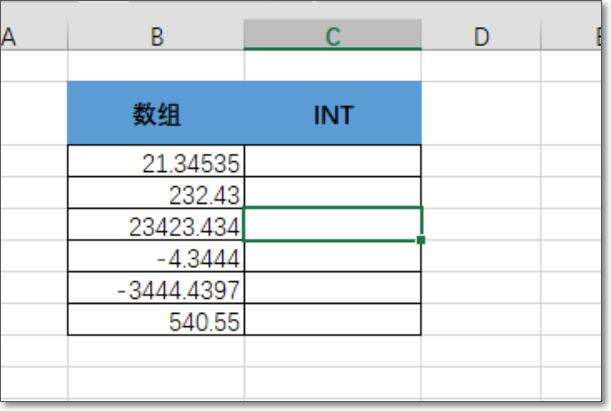
Task: Select column A header
Action: pos(34,35)
